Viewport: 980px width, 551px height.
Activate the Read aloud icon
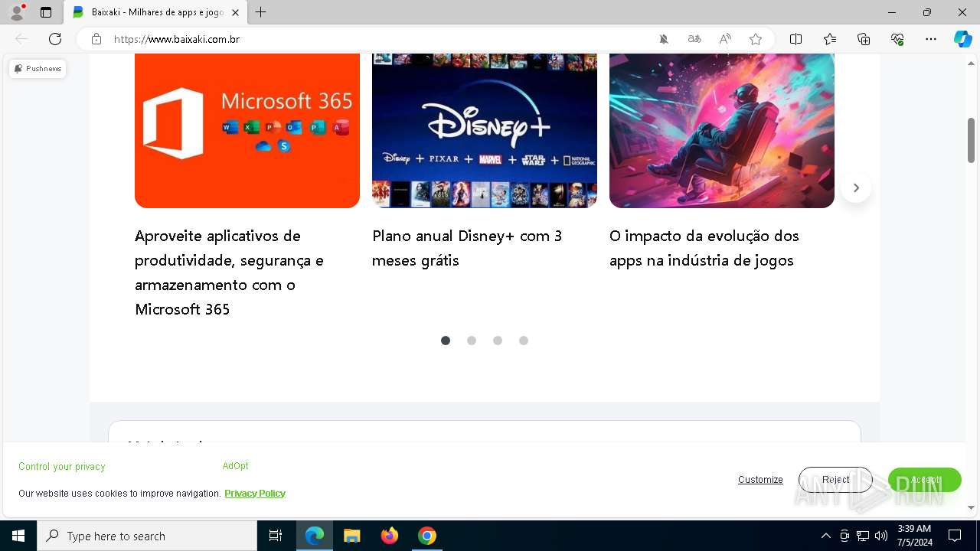[x=725, y=39]
